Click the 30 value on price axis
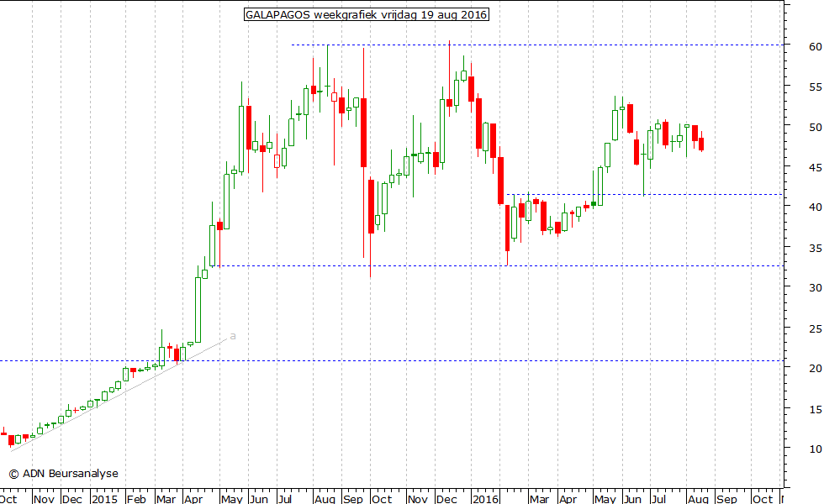The height and width of the screenshot is (504, 824). pyautogui.click(x=815, y=287)
